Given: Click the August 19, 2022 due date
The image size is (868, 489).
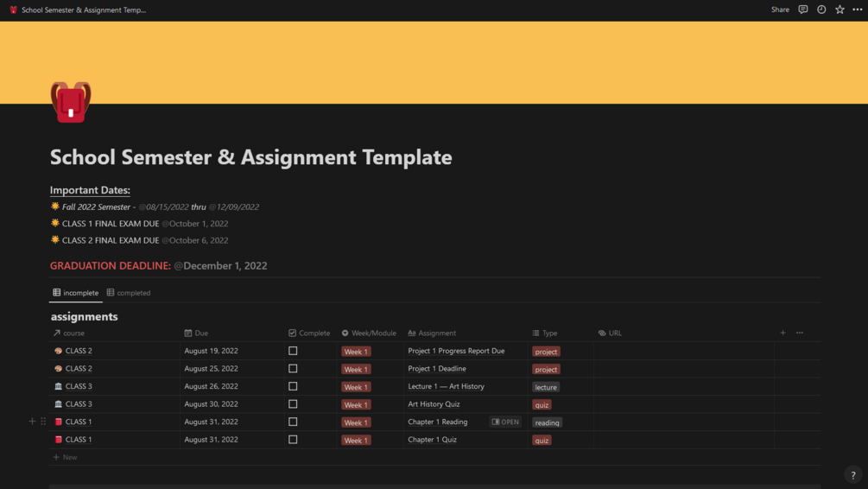Looking at the screenshot, I should pos(211,351).
